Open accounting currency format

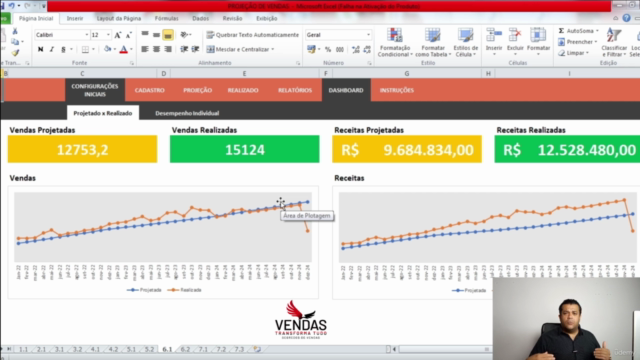coord(311,49)
